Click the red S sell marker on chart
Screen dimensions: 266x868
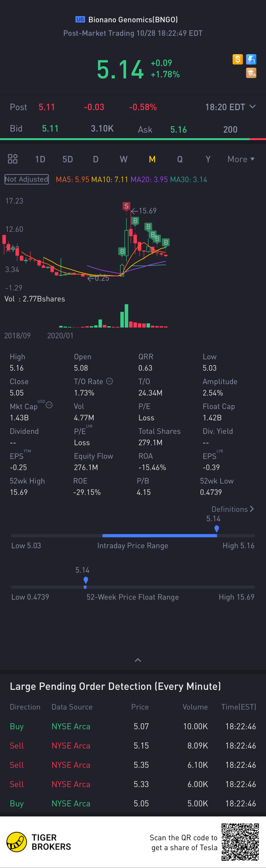point(126,206)
